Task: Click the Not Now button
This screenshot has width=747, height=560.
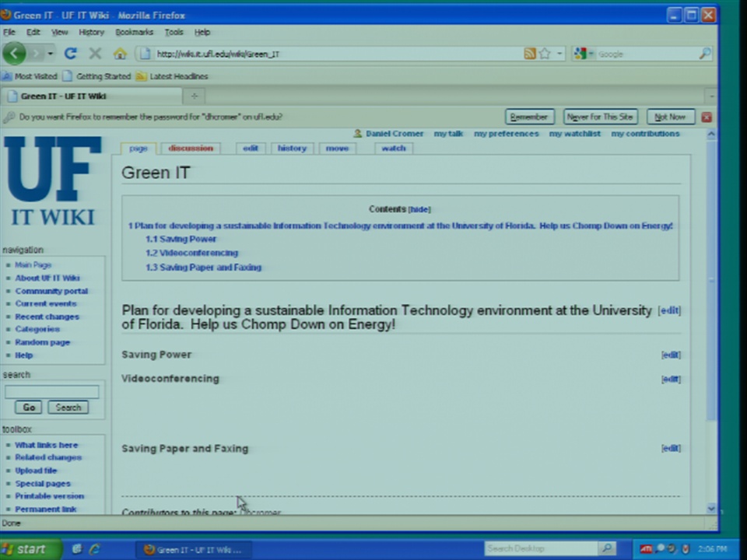Action: 670,117
